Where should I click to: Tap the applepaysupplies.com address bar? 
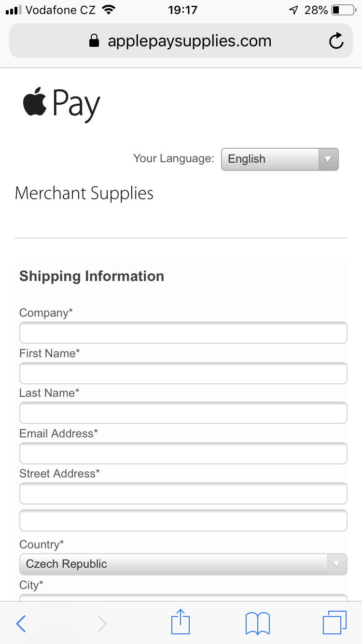pos(189,41)
